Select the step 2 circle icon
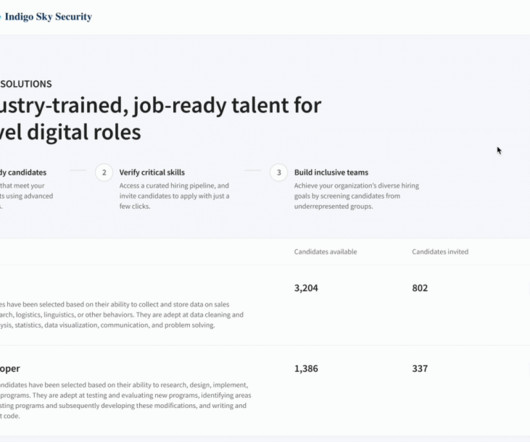Screen dimensions: 530x442 pyautogui.click(x=104, y=172)
